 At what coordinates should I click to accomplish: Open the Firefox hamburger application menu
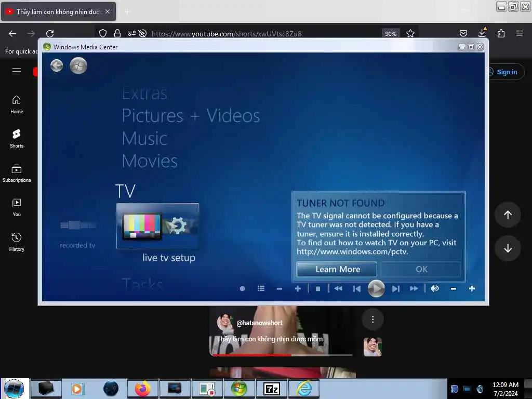pos(520,33)
